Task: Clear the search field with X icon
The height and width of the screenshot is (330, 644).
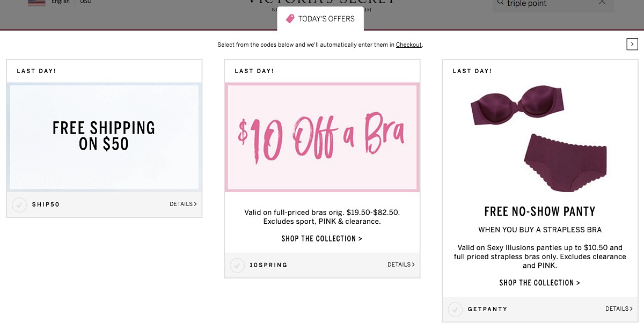Action: point(602,3)
